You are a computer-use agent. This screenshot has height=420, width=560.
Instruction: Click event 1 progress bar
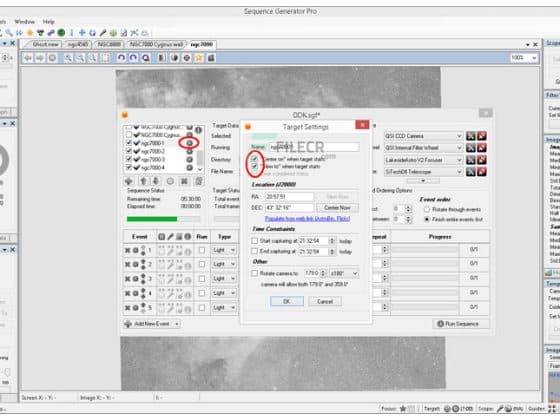tap(425, 250)
